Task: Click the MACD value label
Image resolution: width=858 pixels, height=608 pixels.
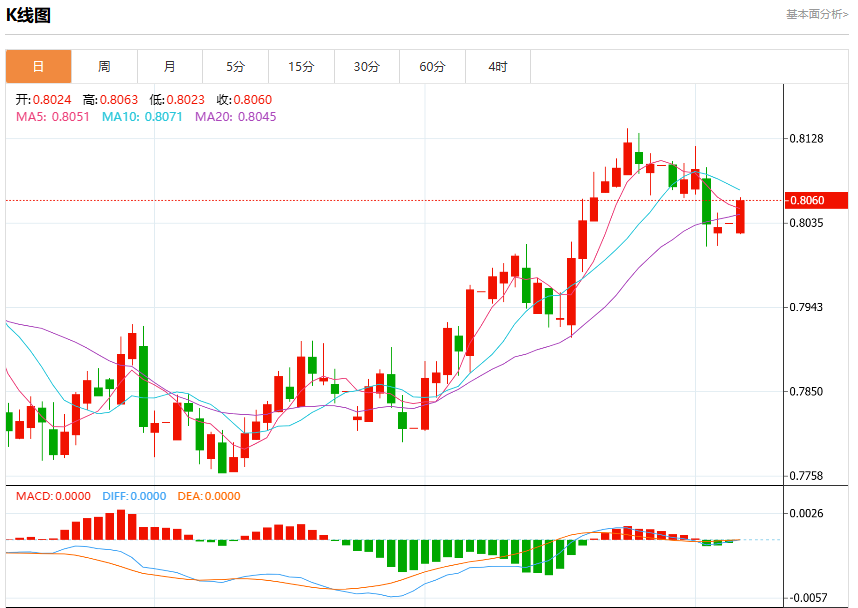Action: click(53, 496)
